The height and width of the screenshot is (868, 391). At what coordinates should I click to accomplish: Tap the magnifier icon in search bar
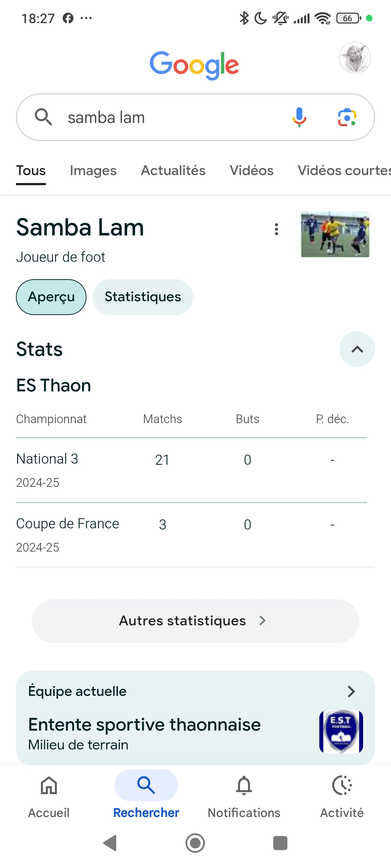point(43,117)
